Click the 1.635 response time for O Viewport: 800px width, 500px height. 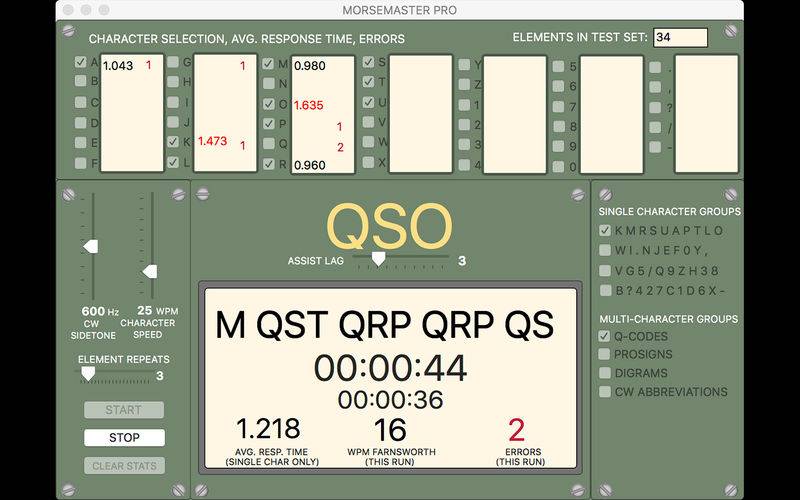pyautogui.click(x=309, y=106)
